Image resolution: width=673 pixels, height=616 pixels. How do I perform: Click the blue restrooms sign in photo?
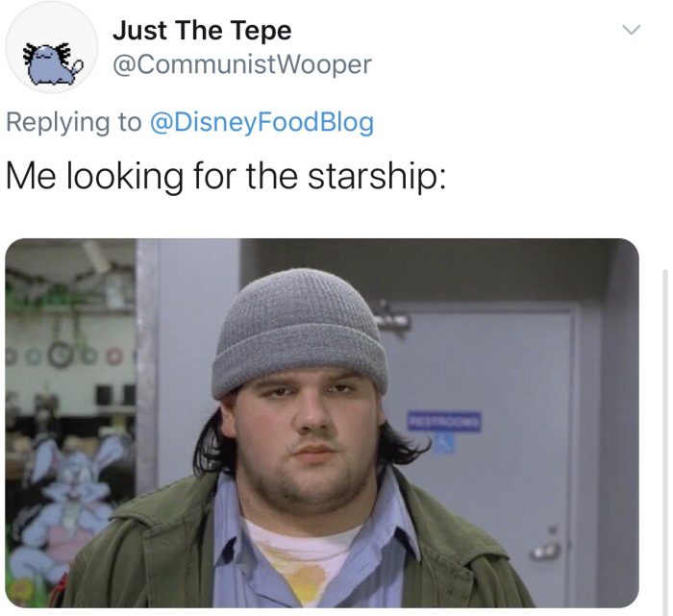coord(444,422)
